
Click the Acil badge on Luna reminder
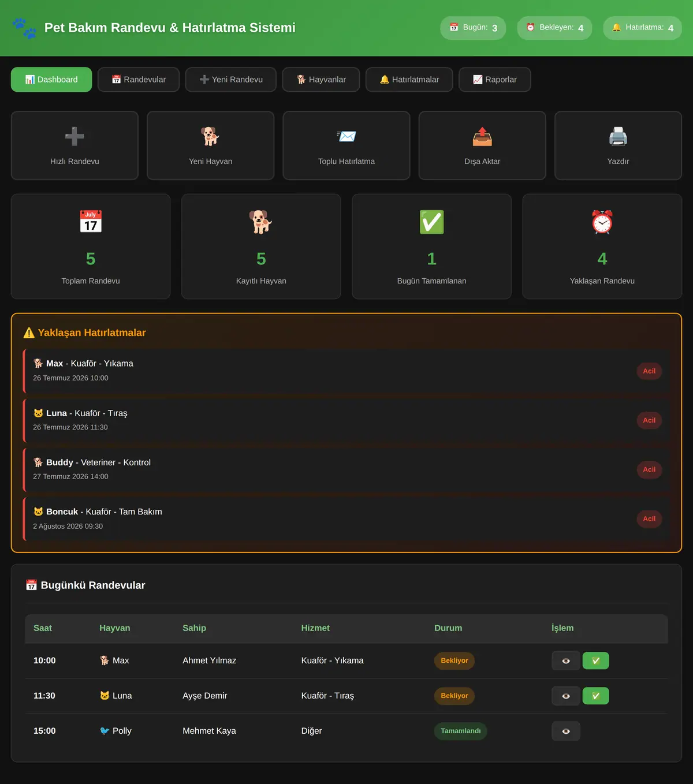click(x=649, y=420)
